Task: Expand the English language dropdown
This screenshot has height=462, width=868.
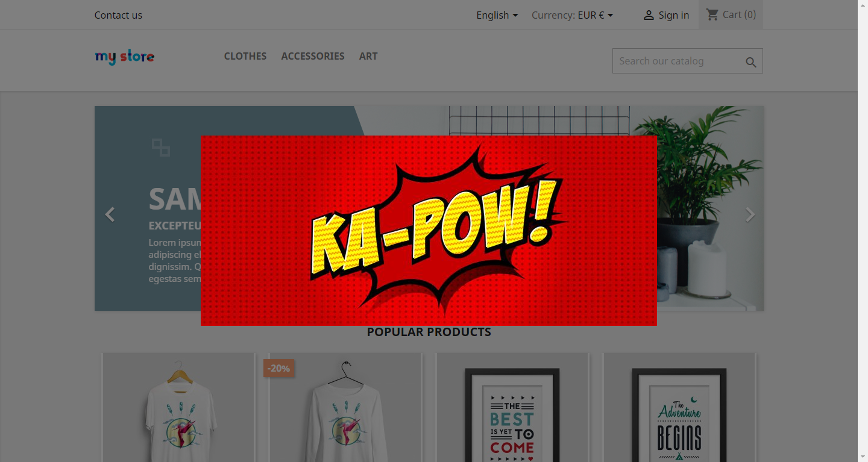Action: (497, 15)
